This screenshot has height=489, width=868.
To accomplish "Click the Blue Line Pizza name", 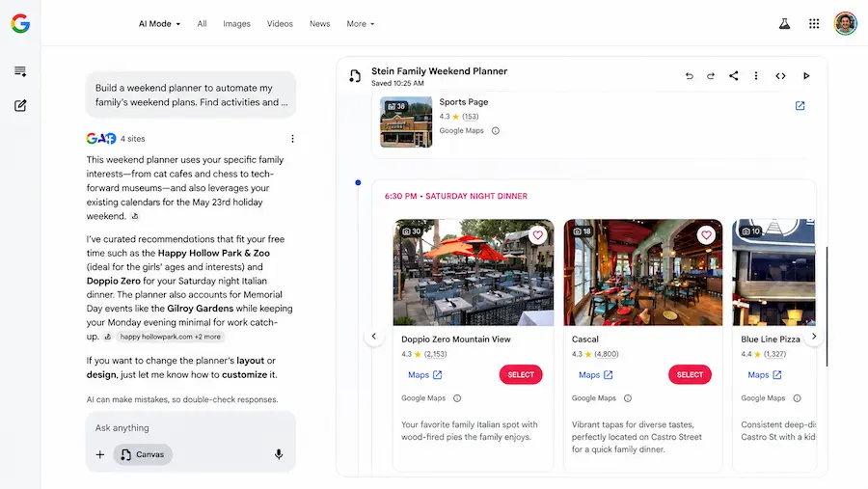I will click(771, 340).
